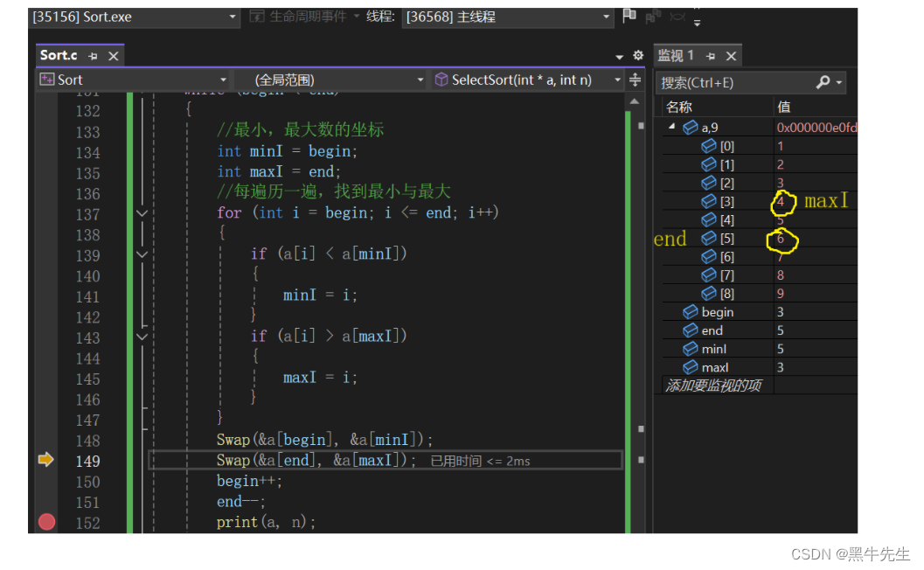Select the 监视 1 watch panel tab

coord(676,55)
